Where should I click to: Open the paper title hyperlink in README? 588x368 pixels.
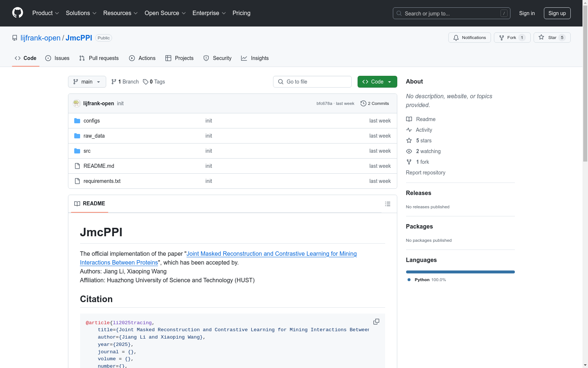pos(218,258)
